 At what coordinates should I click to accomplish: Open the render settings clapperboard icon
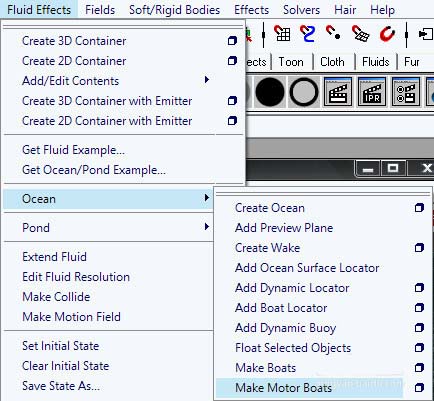click(406, 92)
